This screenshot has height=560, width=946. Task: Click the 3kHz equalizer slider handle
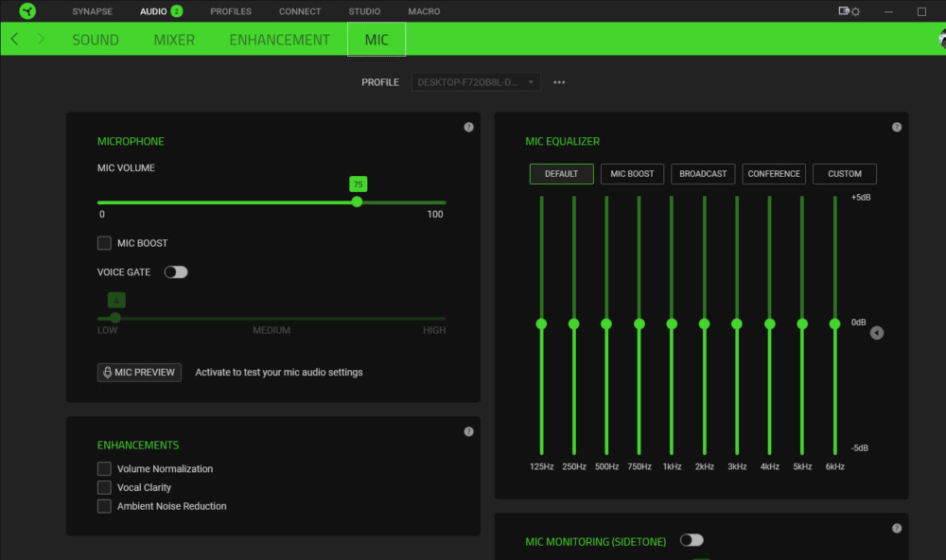pyautogui.click(x=737, y=324)
